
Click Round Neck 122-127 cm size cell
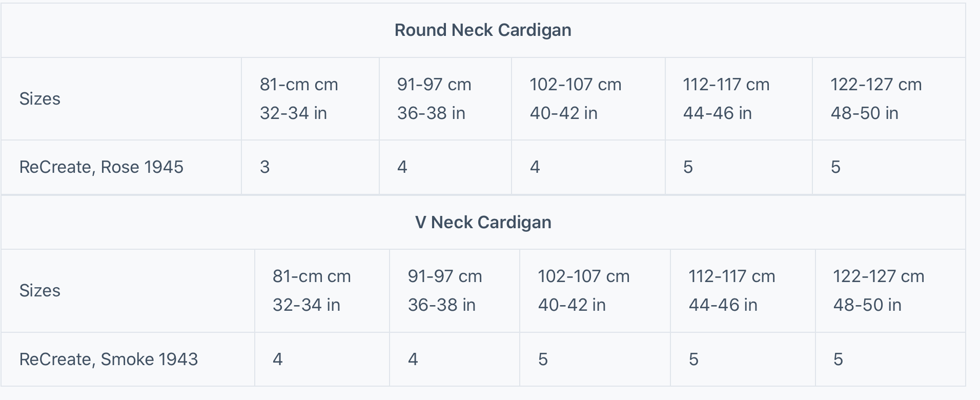coord(876,98)
